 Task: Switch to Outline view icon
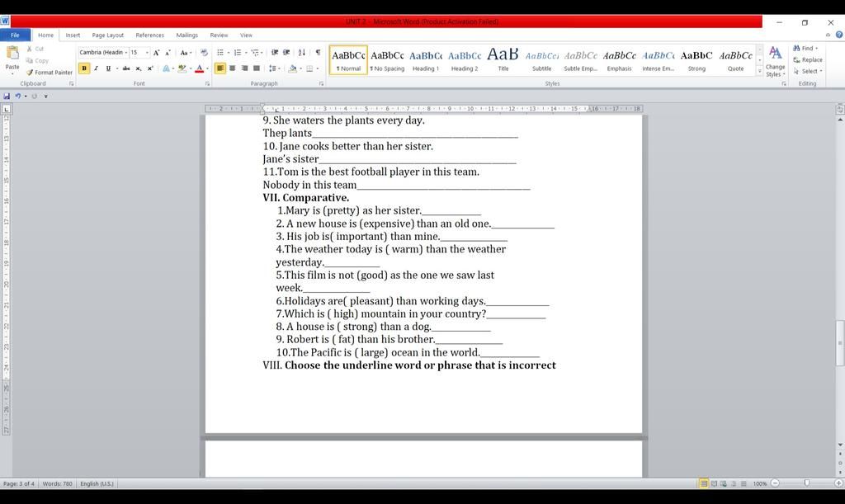[x=734, y=483]
